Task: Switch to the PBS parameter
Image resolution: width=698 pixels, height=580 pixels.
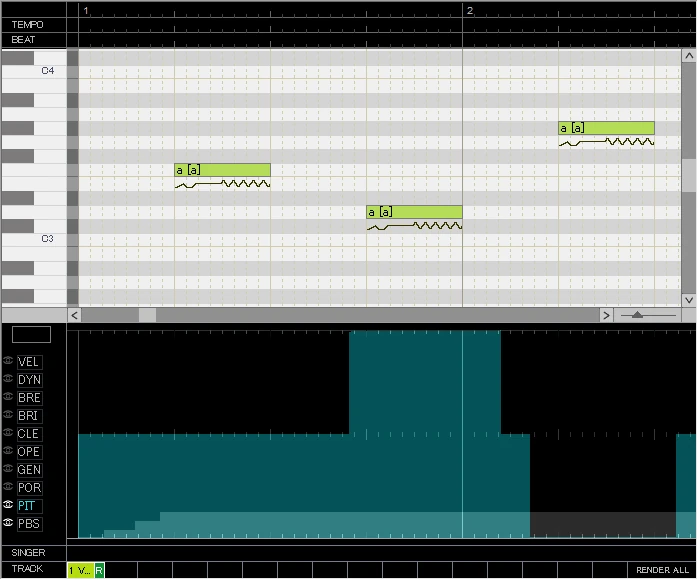Action: [x=29, y=523]
